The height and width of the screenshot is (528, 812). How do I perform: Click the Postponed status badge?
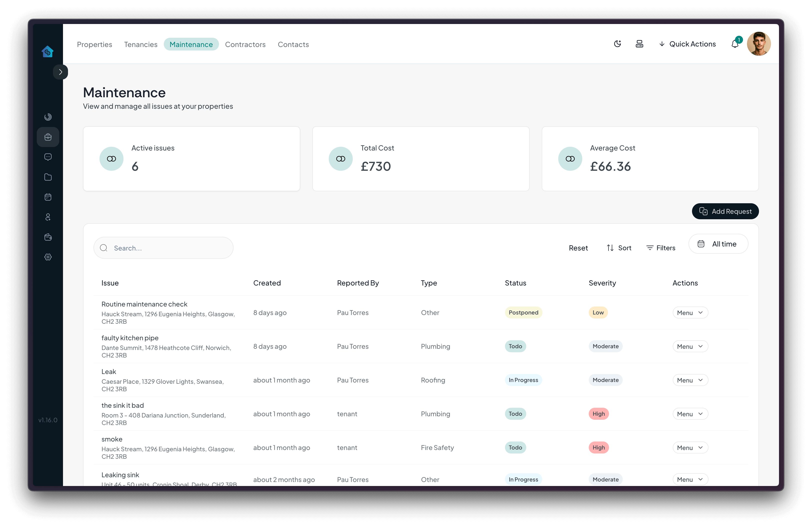tap(523, 312)
